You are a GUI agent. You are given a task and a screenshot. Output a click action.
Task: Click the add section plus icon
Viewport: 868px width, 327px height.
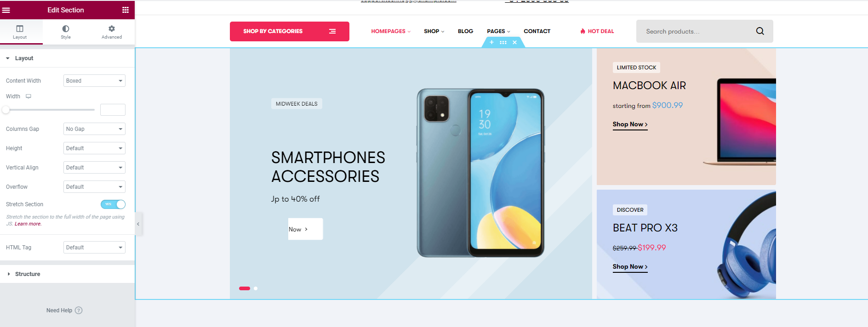[491, 42]
